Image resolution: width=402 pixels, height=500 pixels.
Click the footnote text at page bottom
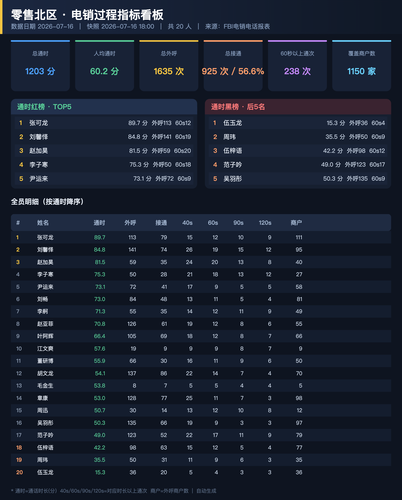[113, 491]
